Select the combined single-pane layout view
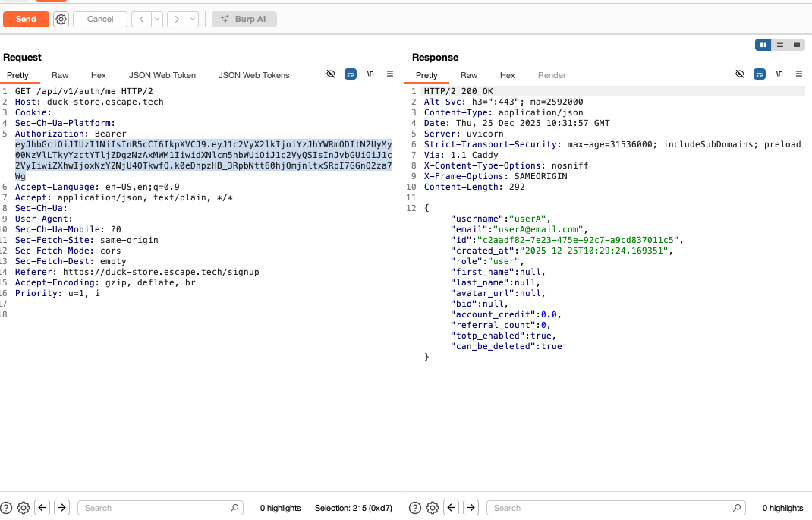The width and height of the screenshot is (812, 520). (796, 44)
